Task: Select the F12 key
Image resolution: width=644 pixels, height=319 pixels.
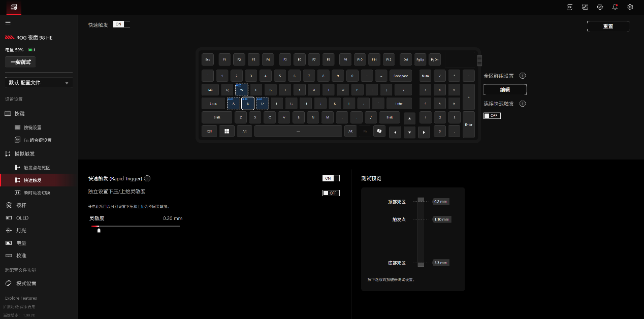Action: 389,59
